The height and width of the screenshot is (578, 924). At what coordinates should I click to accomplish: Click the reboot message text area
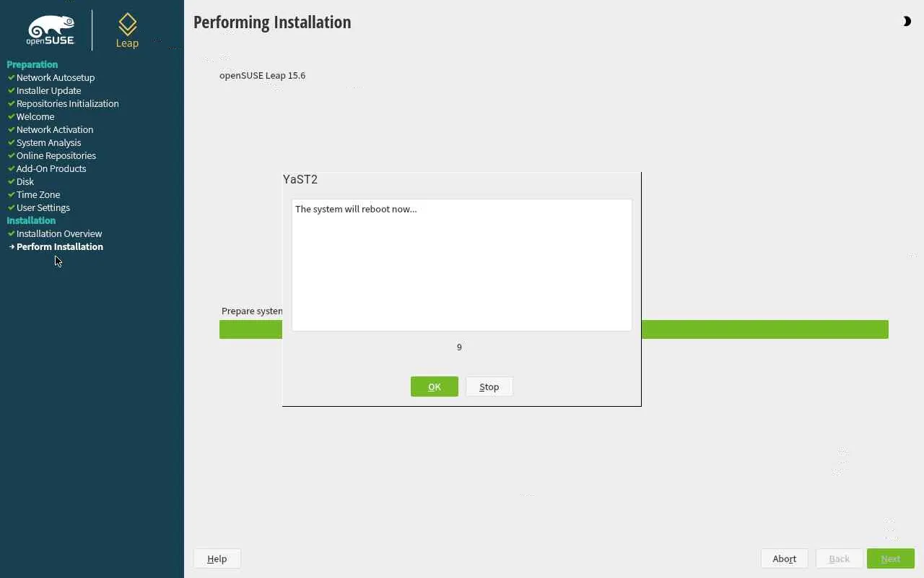[462, 265]
